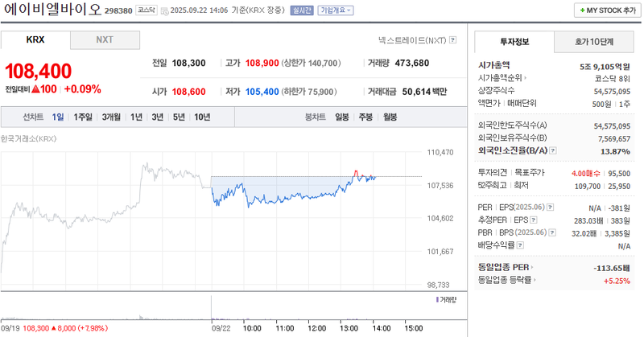Click the 시가 value 108,600
This screenshot has height=337, width=644.
click(x=188, y=92)
